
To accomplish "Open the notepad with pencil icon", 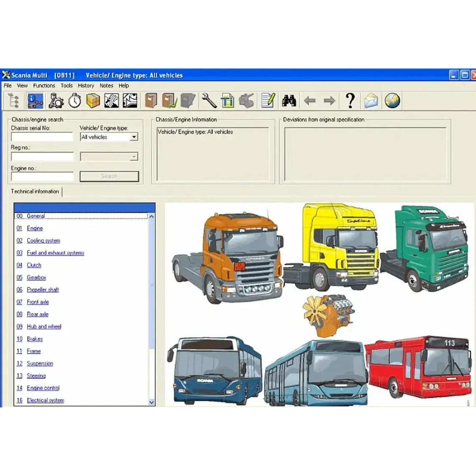I will [268, 101].
